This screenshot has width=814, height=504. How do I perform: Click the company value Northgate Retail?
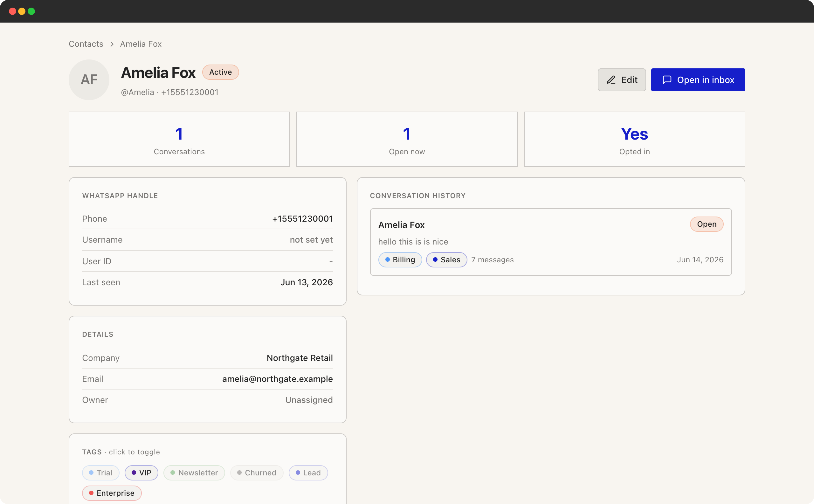(300, 358)
